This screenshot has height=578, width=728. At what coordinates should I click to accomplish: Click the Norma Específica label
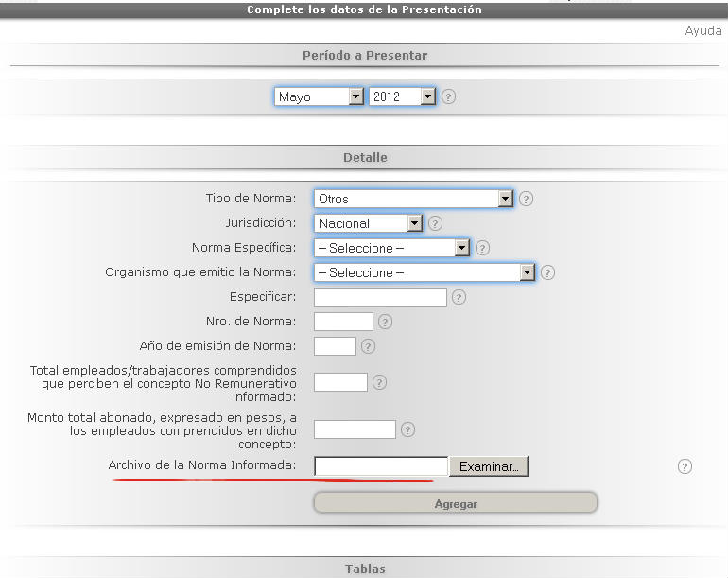(x=244, y=248)
